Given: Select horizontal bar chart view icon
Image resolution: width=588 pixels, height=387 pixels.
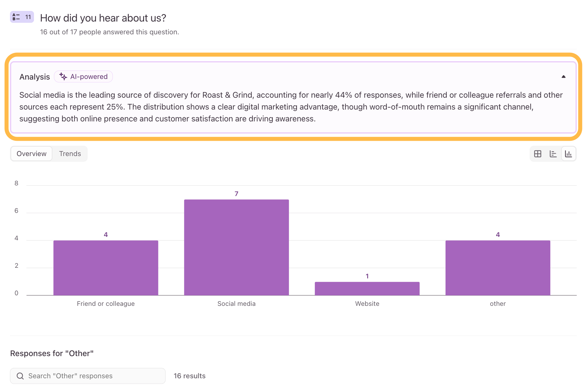Looking at the screenshot, I should coord(553,154).
